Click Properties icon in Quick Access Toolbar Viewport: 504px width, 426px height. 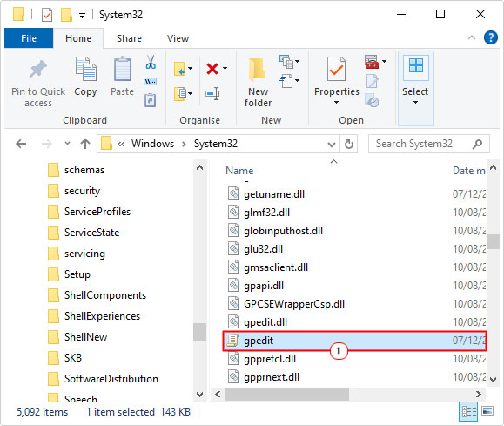(x=47, y=15)
